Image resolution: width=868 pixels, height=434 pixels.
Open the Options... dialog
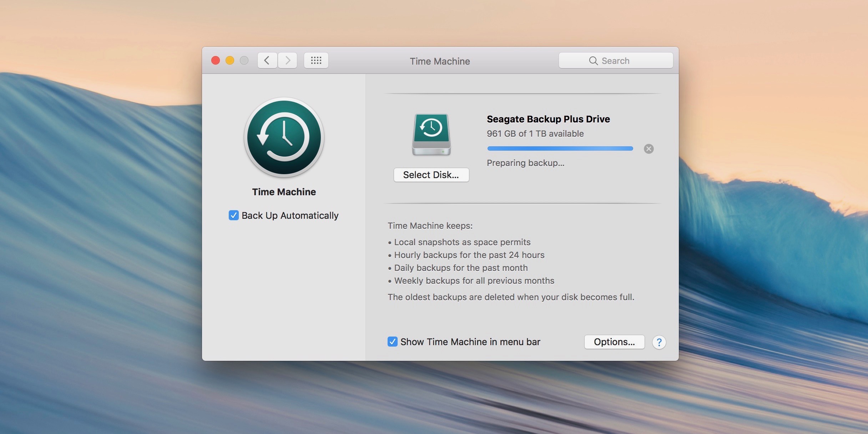click(614, 342)
